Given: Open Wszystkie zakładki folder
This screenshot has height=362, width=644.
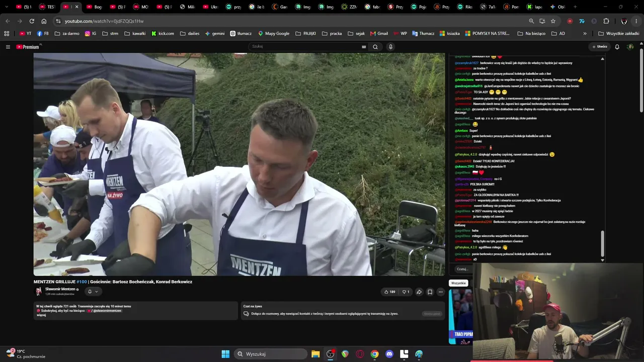Looking at the screenshot, I should point(619,33).
